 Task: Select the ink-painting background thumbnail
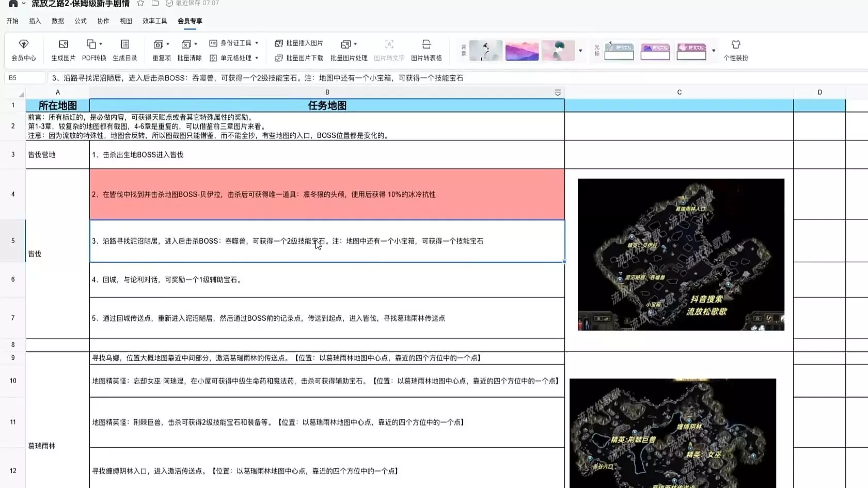pos(486,51)
